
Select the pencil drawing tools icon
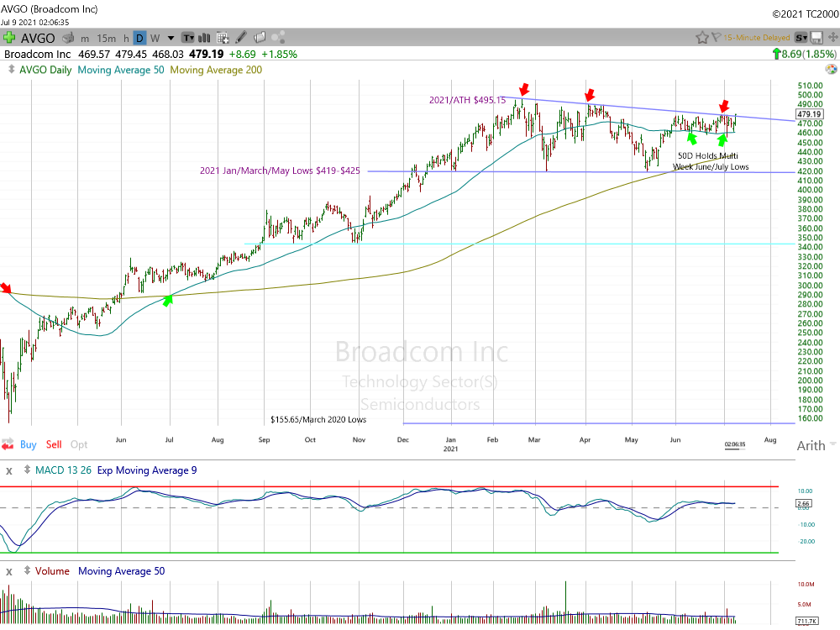click(x=241, y=38)
